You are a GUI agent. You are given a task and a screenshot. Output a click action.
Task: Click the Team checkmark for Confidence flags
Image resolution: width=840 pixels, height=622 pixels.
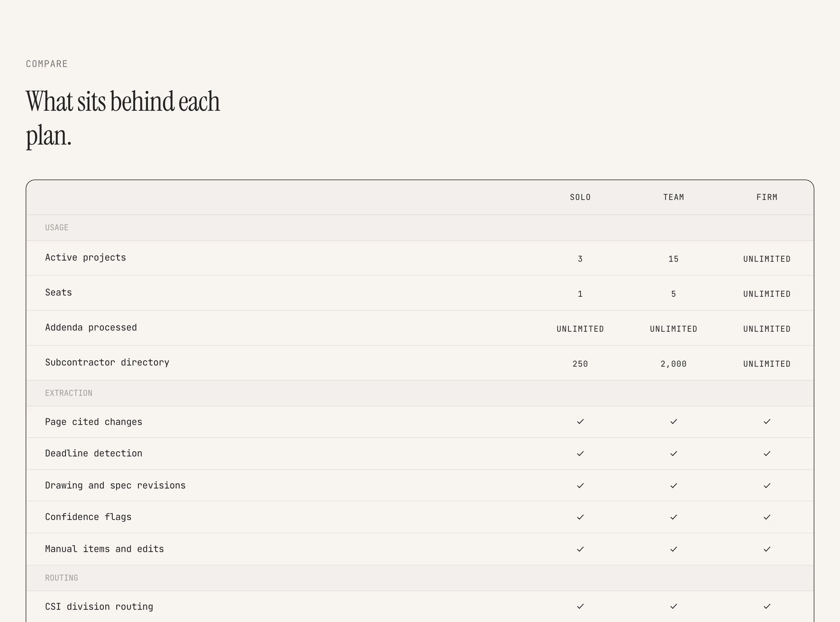tap(673, 517)
